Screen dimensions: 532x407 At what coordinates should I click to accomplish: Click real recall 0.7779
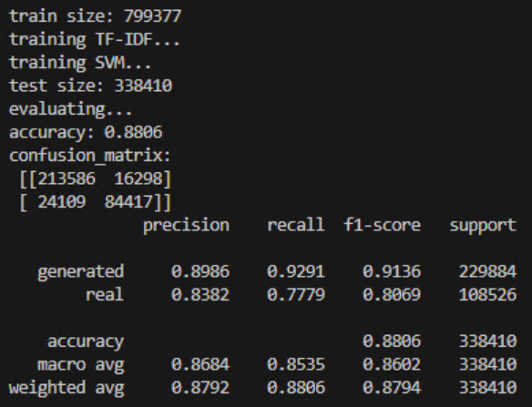pos(296,294)
